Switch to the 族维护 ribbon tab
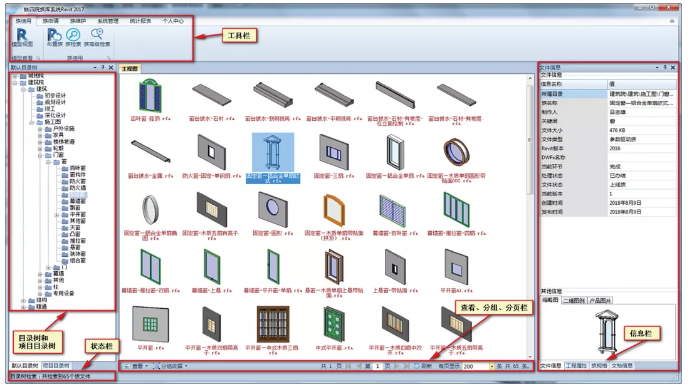693x390 pixels. click(78, 21)
